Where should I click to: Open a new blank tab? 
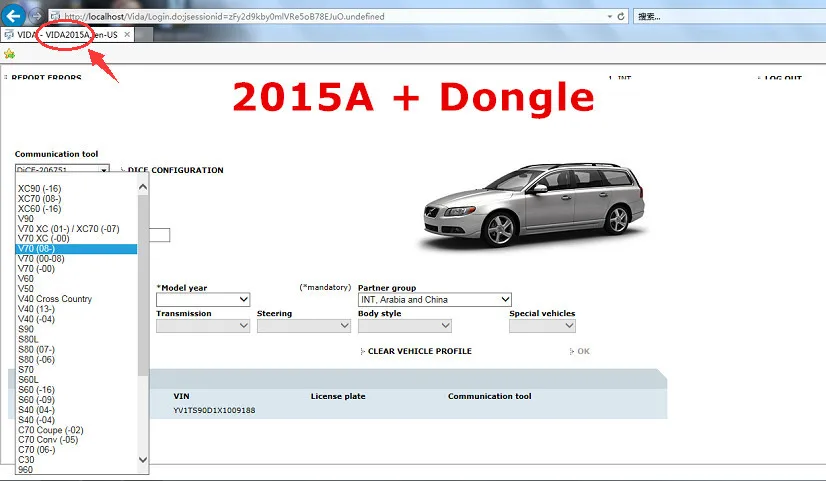pyautogui.click(x=144, y=35)
